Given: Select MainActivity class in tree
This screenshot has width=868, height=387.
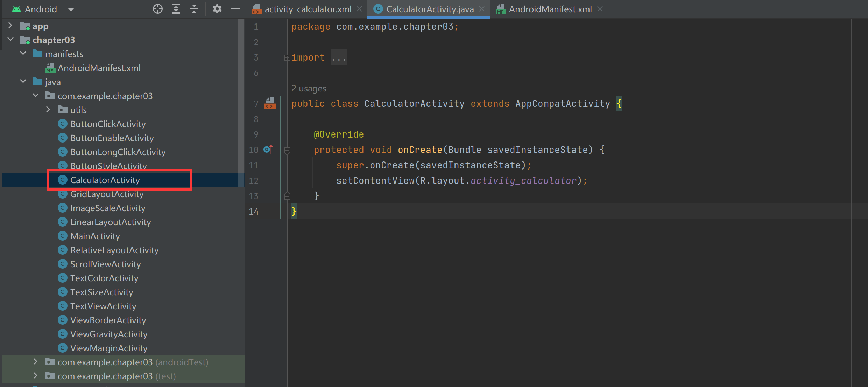Looking at the screenshot, I should [95, 236].
